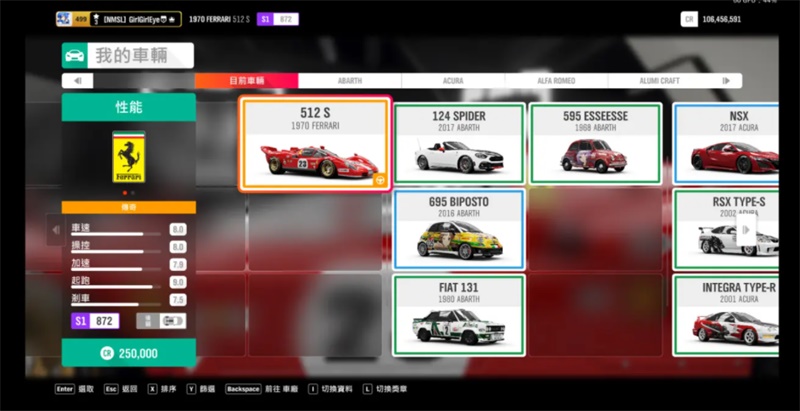Click the [NMSL] GirlGirlEye player name
Viewport: 800px width, 411px height.
131,19
